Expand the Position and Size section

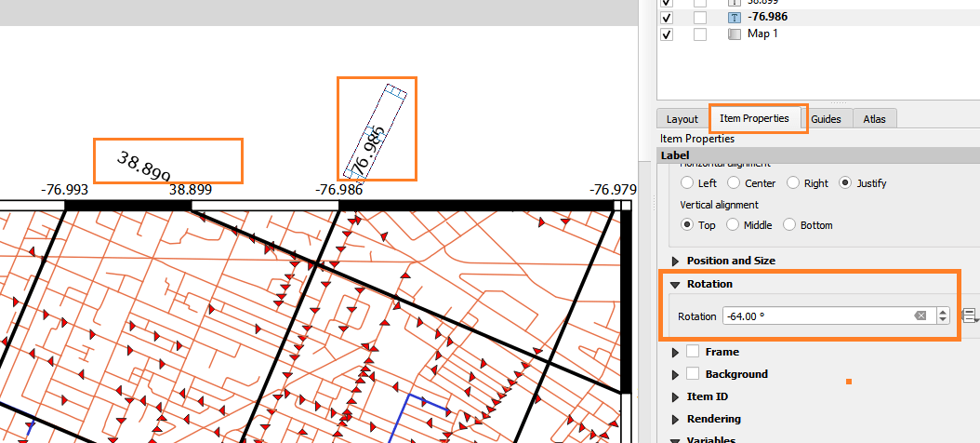pos(675,261)
